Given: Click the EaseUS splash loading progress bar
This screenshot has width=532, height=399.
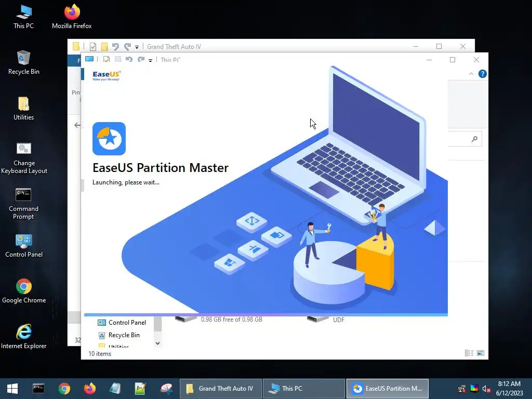Looking at the screenshot, I should tap(266, 314).
